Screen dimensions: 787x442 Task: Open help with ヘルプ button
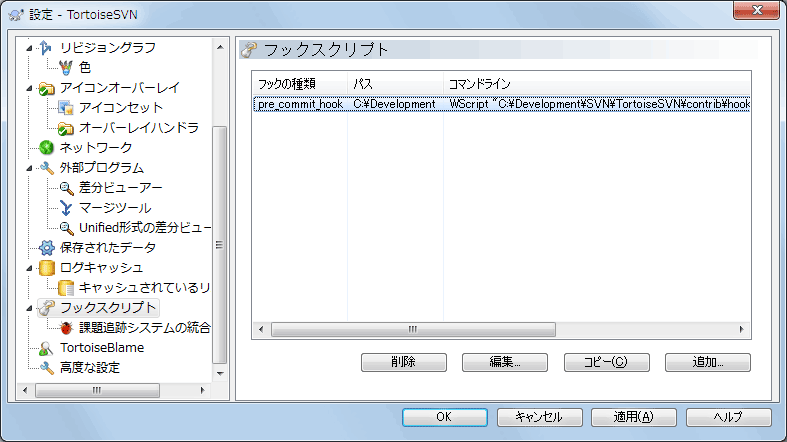[728, 417]
